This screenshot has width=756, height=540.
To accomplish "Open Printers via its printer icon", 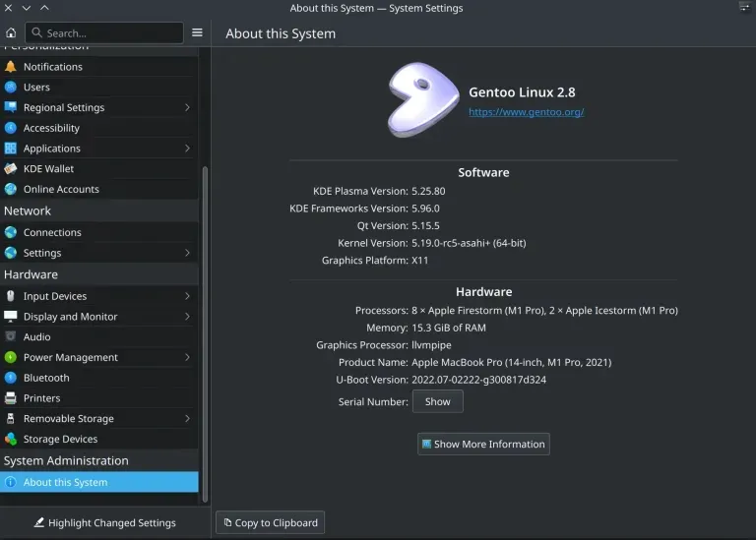I will point(11,398).
